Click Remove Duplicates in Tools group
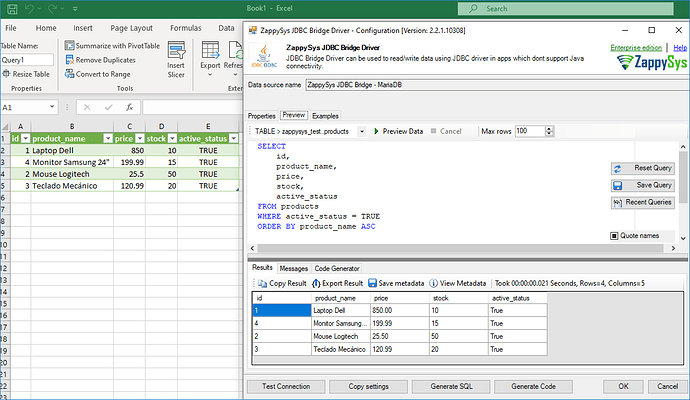690x400 pixels. (100, 60)
